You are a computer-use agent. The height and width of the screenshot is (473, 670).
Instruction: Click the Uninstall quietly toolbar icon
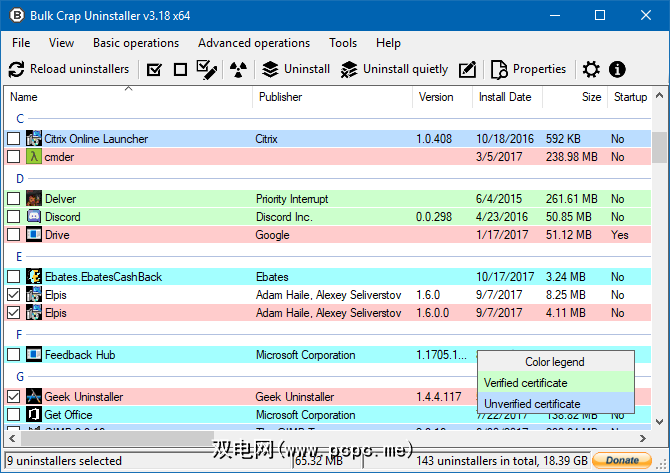(348, 70)
